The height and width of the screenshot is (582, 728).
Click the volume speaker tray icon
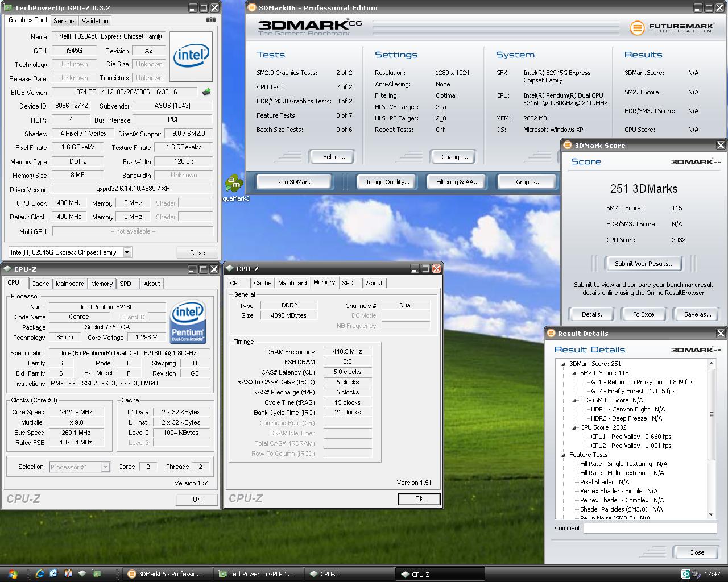(x=696, y=574)
